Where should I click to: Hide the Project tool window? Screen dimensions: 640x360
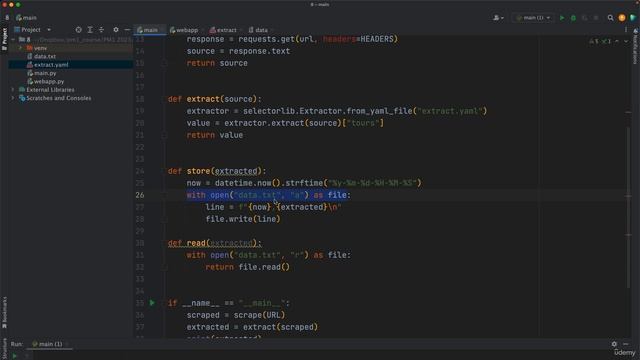point(127,30)
